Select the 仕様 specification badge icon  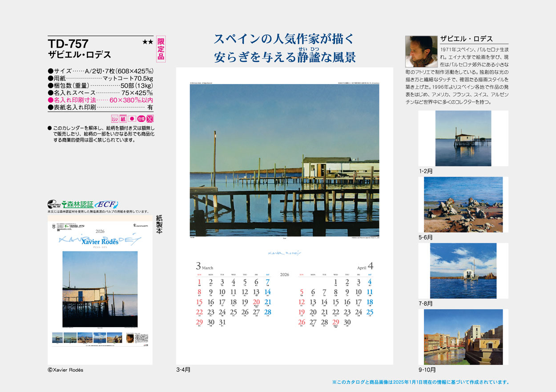point(141,118)
